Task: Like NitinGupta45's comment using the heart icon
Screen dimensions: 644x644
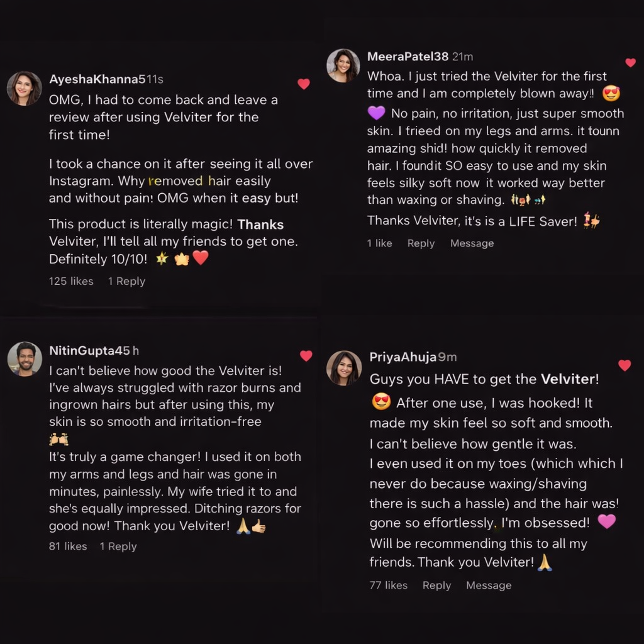Action: tap(306, 356)
